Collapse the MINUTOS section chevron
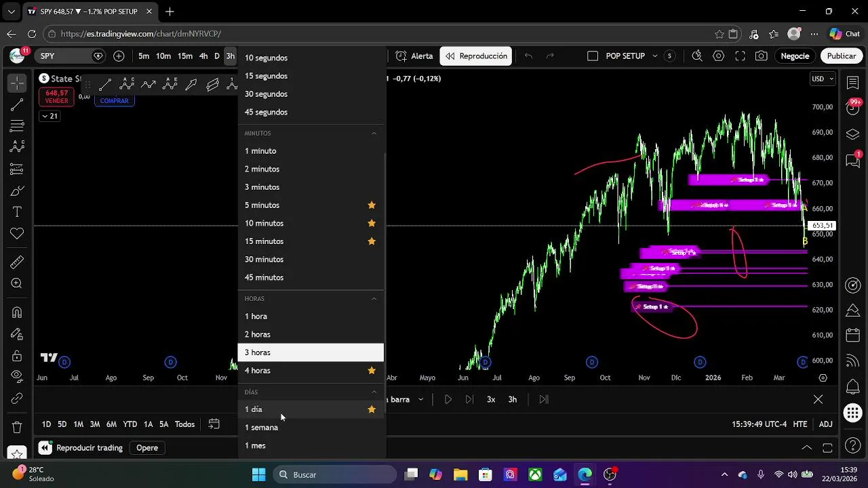Viewport: 868px width, 488px height. 374,134
